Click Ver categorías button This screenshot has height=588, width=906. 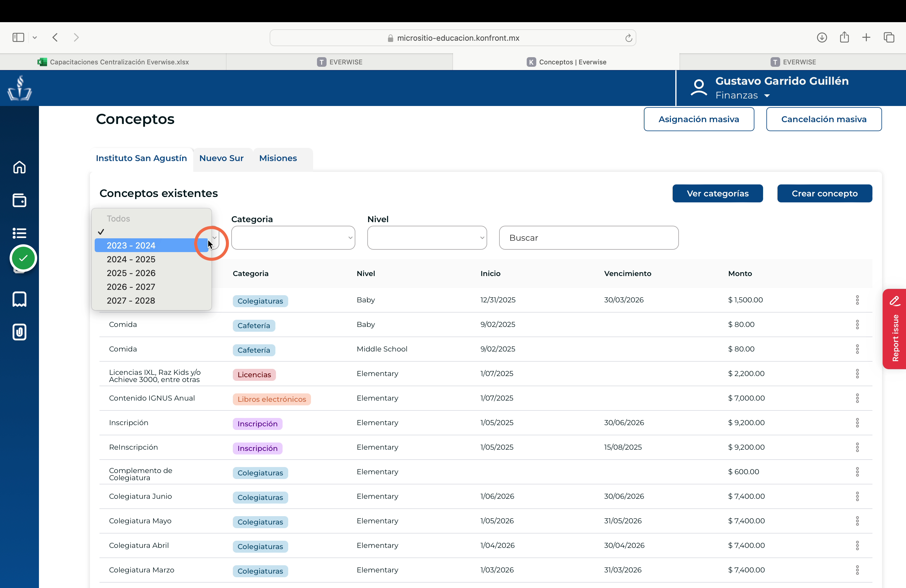(x=718, y=193)
